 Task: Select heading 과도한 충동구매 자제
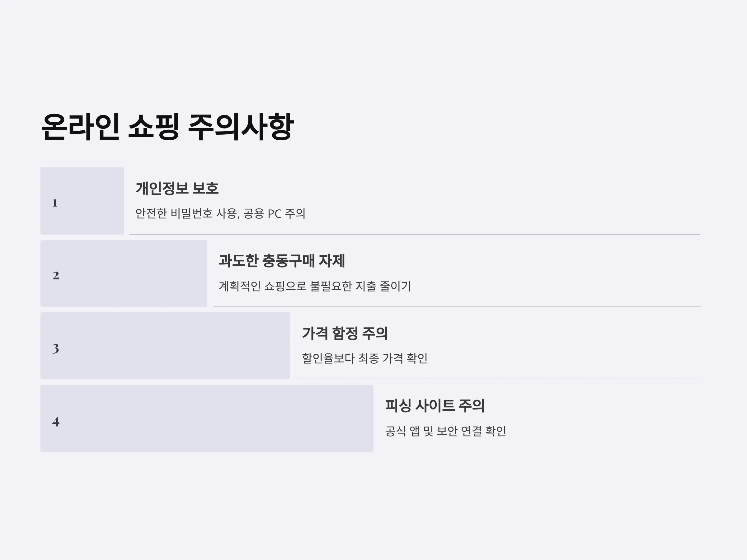(282, 261)
